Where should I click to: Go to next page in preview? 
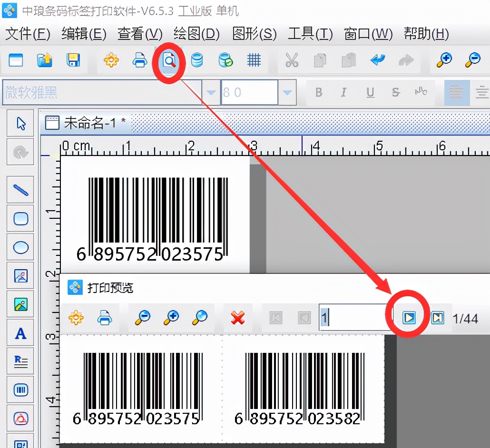click(x=409, y=318)
